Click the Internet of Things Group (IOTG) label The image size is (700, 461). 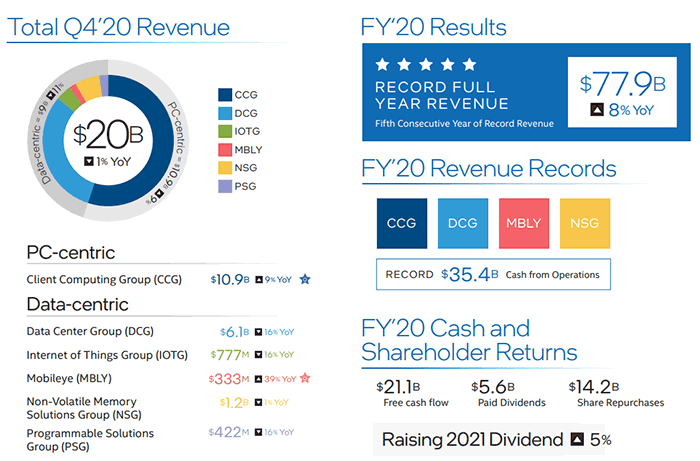107,355
